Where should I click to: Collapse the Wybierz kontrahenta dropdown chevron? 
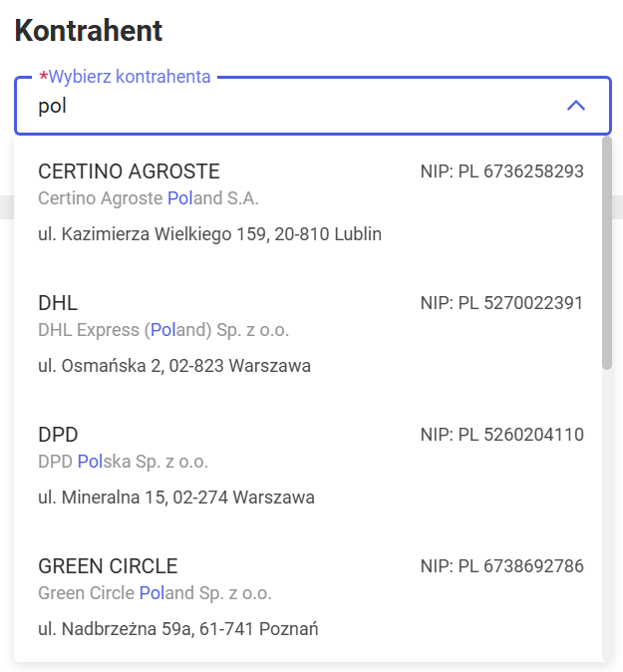576,106
